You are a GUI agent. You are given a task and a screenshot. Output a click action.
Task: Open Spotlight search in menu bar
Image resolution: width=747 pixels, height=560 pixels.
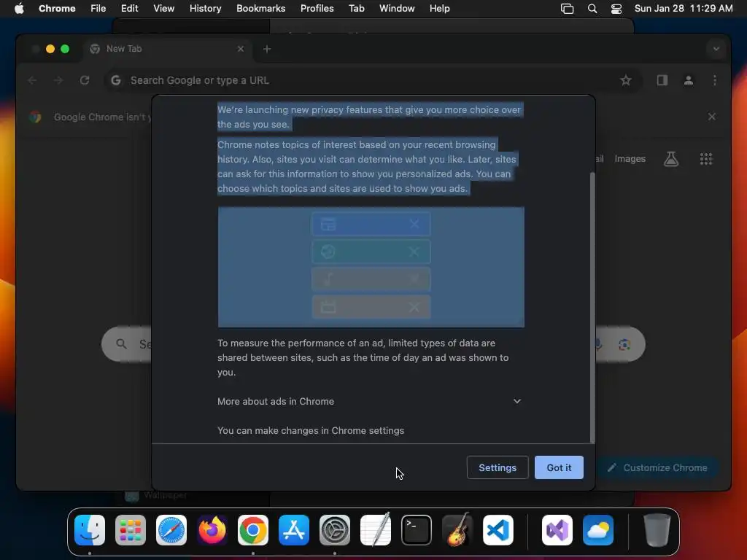click(x=592, y=9)
